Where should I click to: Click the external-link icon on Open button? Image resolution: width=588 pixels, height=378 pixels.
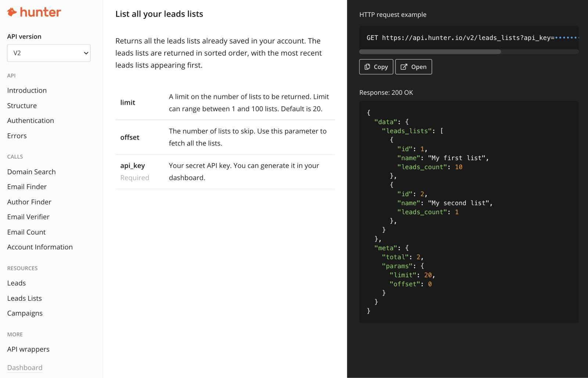tap(404, 66)
